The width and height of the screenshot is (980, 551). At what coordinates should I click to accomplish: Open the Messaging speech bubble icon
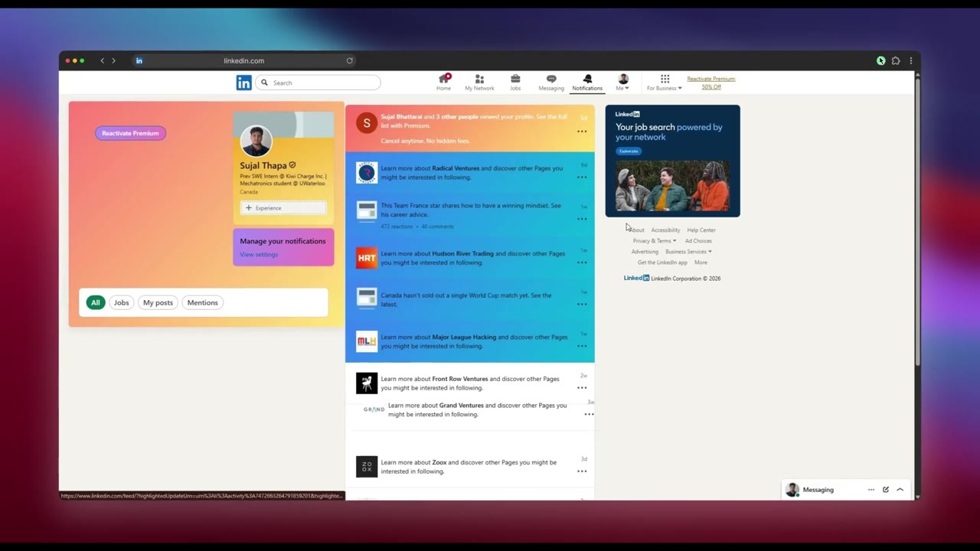pos(551,79)
